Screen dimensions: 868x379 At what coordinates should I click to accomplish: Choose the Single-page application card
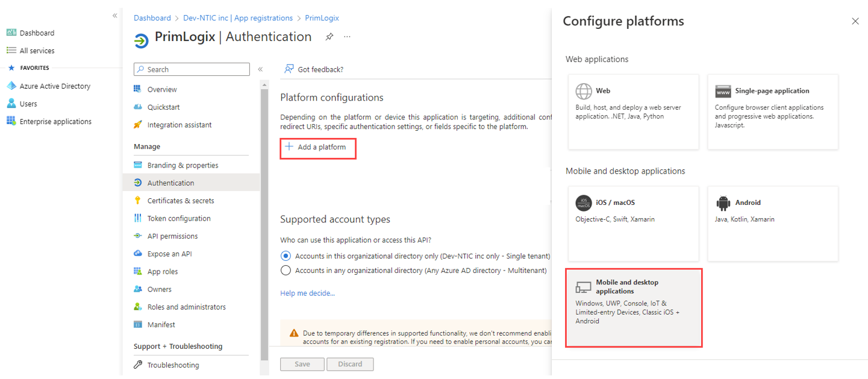[x=773, y=112]
